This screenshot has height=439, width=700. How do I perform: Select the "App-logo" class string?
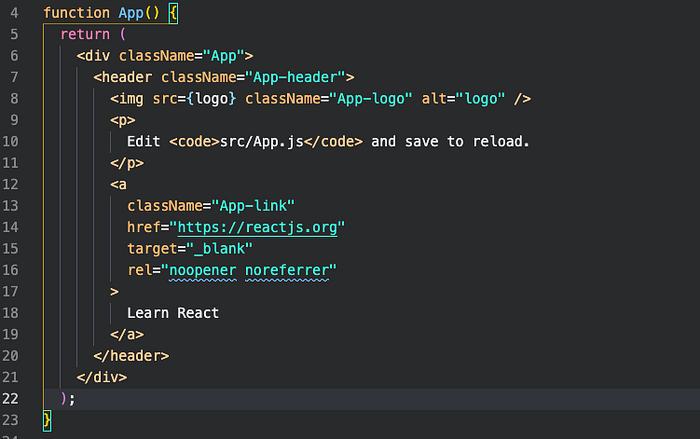371,99
